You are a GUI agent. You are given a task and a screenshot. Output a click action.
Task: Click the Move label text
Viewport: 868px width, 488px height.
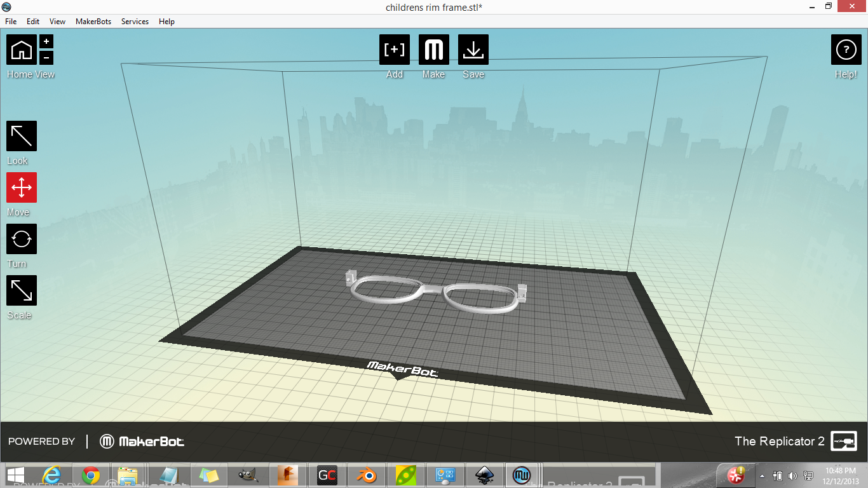18,212
